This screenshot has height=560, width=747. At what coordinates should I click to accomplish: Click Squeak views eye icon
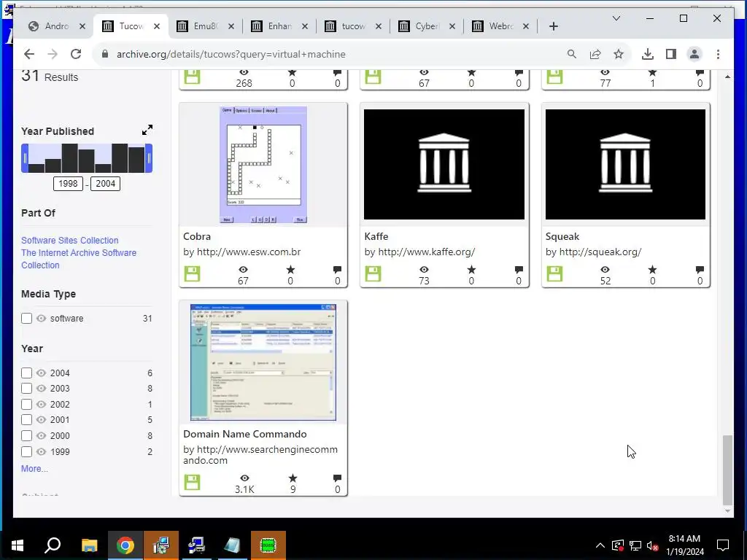point(605,270)
